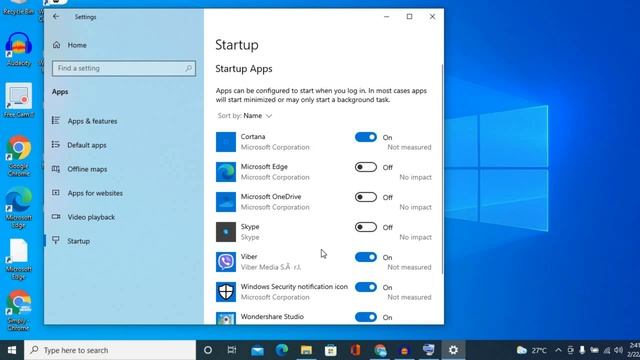Viewport: 640px width, 360px height.
Task: Open File Explorer from the taskbar
Action: pyautogui.click(x=306, y=350)
